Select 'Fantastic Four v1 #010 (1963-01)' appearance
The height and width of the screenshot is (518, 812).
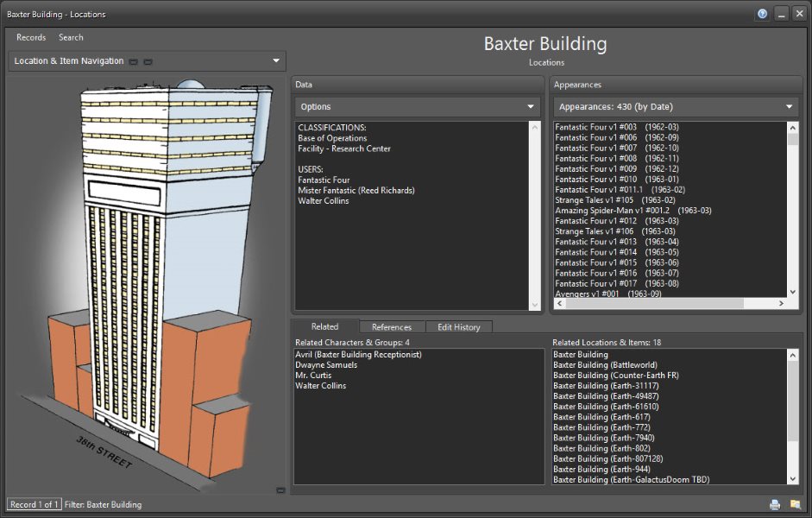(617, 180)
